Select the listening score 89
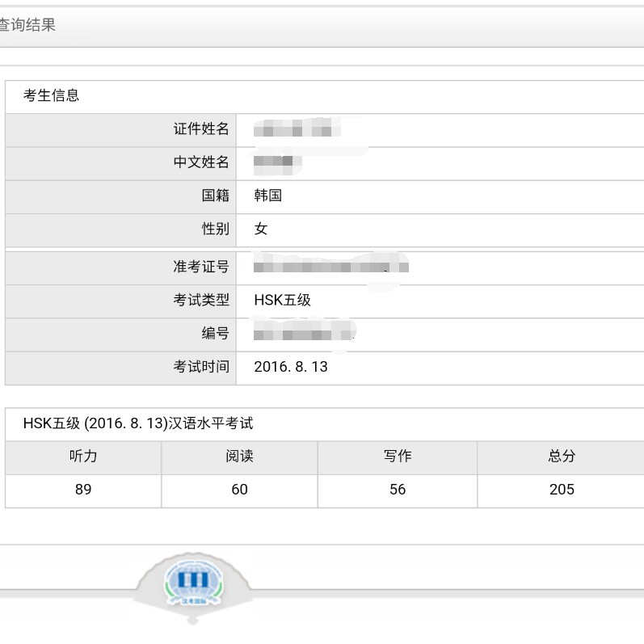The width and height of the screenshot is (644, 644). tap(83, 490)
